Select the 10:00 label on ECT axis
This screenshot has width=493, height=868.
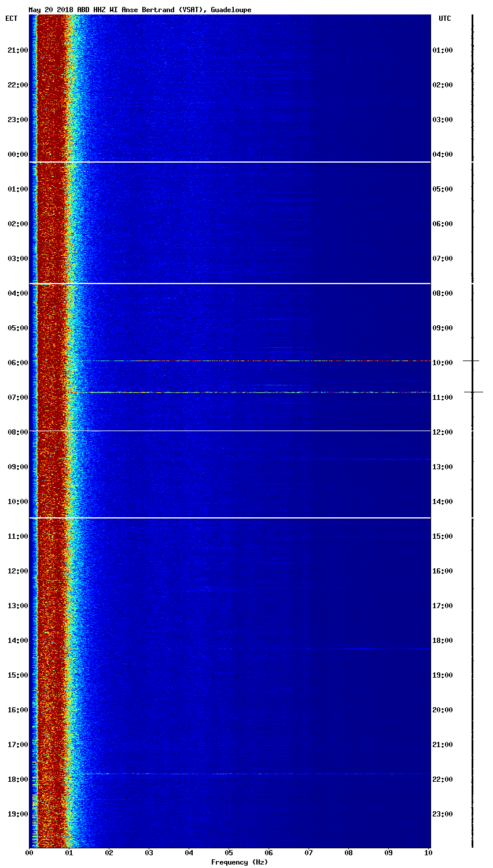click(x=17, y=502)
